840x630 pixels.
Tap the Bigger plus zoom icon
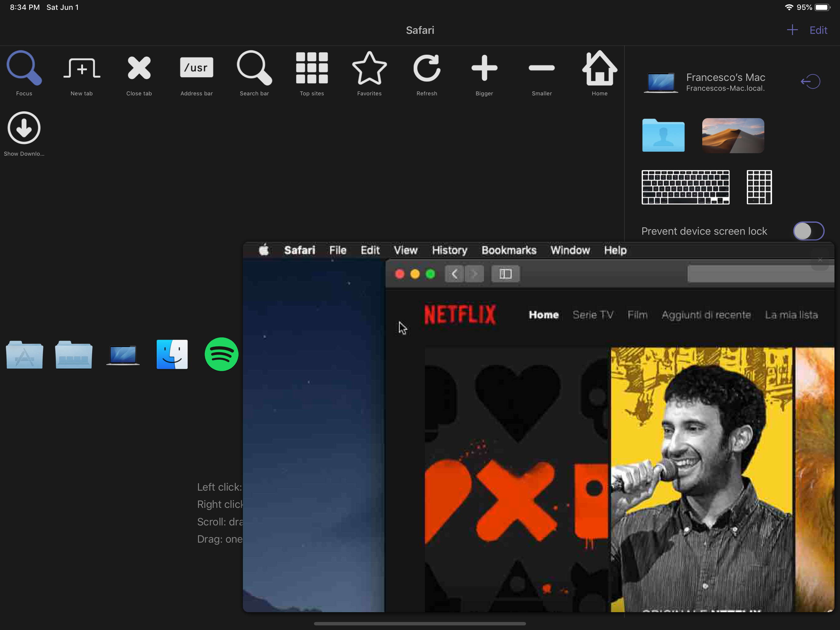pyautogui.click(x=484, y=68)
